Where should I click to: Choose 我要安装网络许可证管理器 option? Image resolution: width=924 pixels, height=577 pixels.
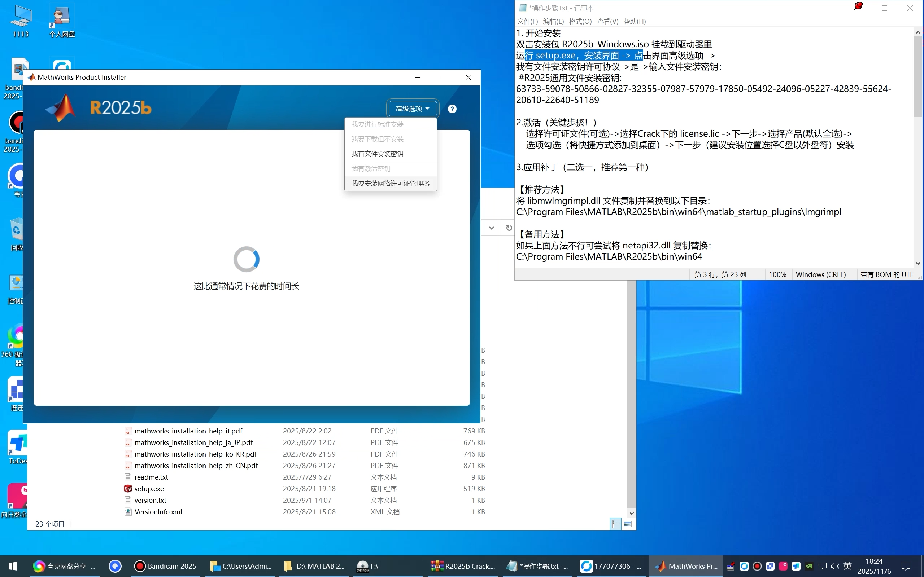[x=390, y=183]
